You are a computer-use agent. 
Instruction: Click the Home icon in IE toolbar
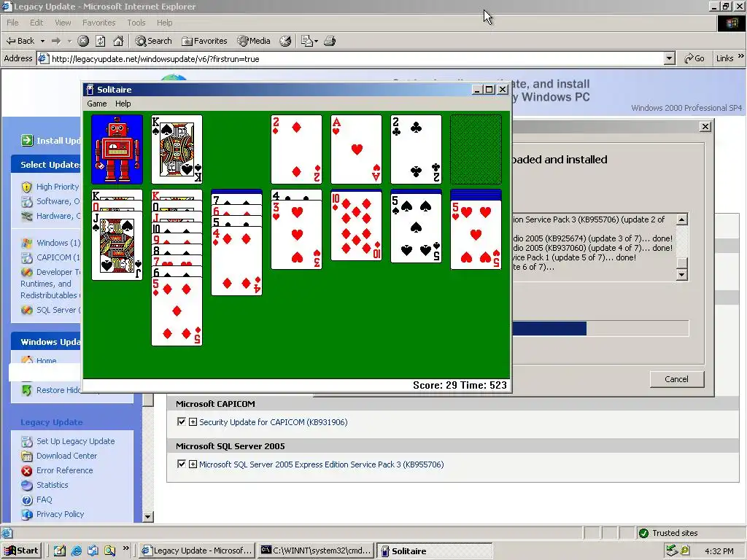click(118, 41)
